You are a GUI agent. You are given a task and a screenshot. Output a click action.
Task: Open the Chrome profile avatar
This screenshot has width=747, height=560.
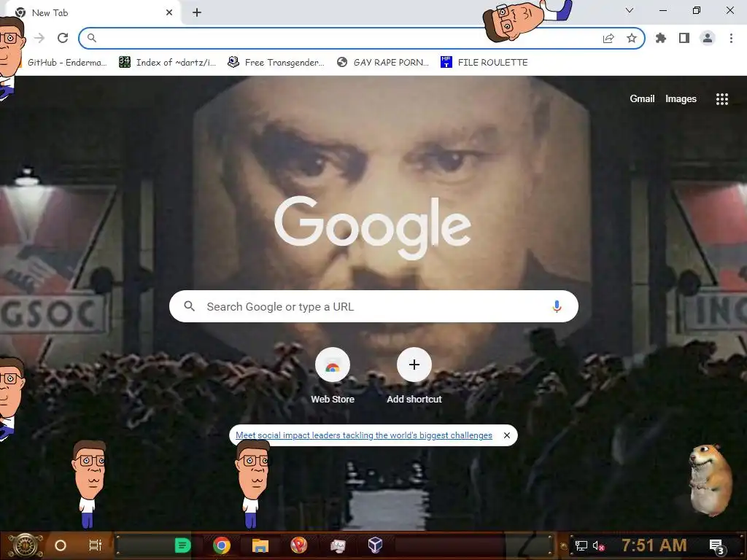708,38
